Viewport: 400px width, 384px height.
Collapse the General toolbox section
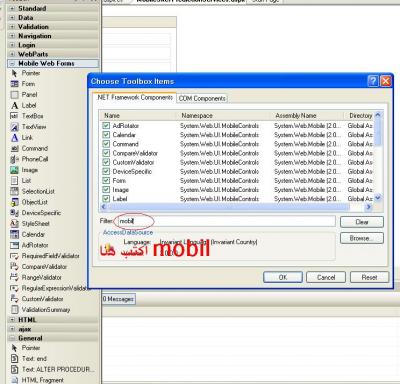(12, 338)
